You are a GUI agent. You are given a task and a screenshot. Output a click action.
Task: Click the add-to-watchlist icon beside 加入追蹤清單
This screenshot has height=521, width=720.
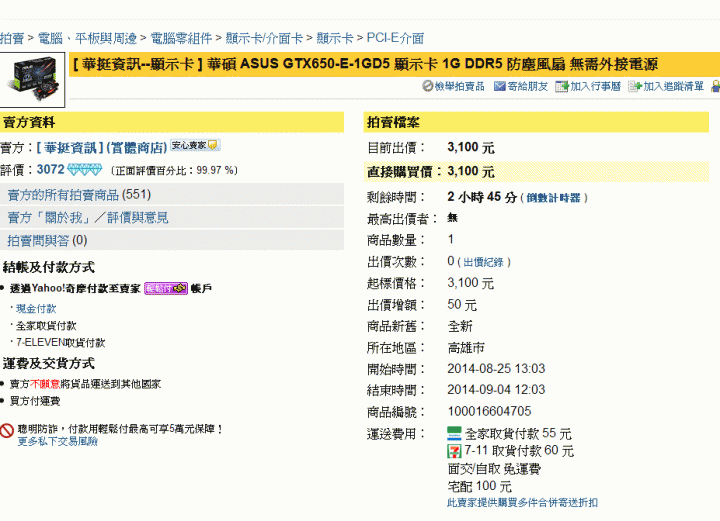[635, 86]
